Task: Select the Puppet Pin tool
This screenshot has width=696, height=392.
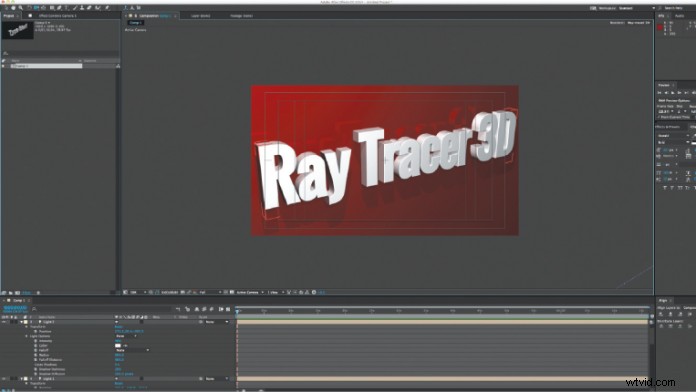Action: [107, 8]
